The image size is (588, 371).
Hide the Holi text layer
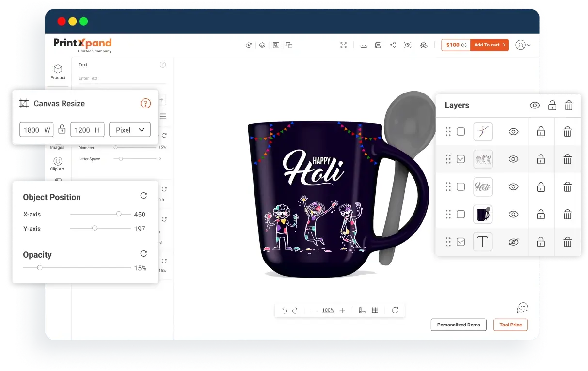tap(513, 186)
